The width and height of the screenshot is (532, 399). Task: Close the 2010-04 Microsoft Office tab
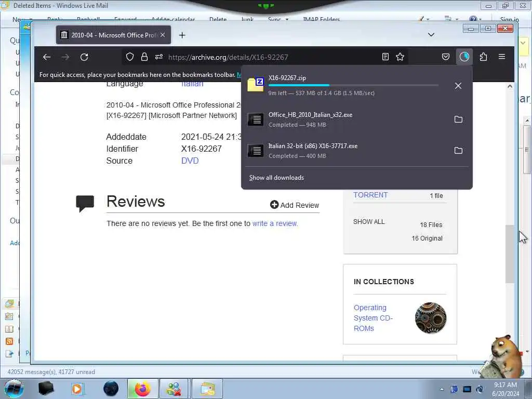pyautogui.click(x=163, y=35)
